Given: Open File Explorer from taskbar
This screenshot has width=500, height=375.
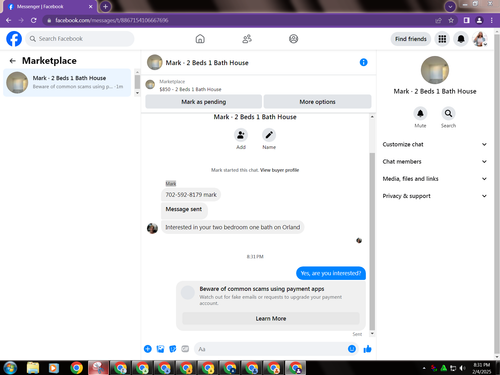Looking at the screenshot, I should point(33,368).
